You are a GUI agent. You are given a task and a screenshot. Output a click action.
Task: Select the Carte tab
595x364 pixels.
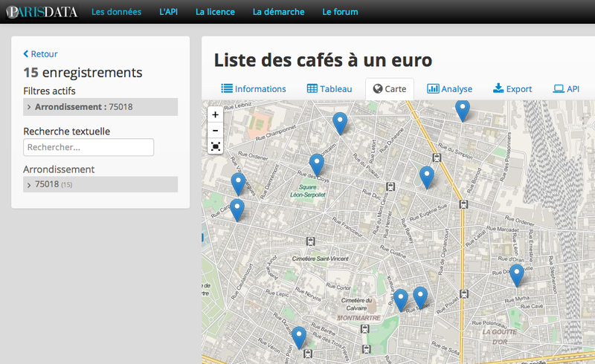coord(390,88)
